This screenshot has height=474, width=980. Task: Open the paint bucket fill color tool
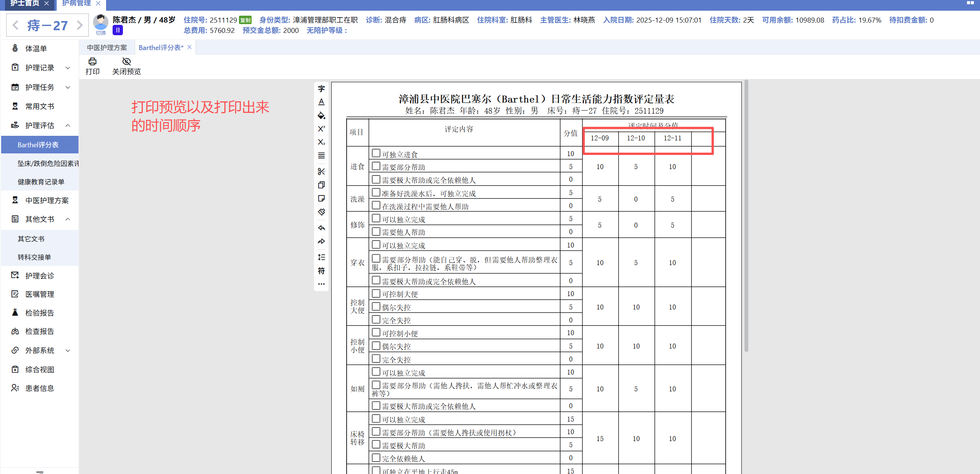321,115
